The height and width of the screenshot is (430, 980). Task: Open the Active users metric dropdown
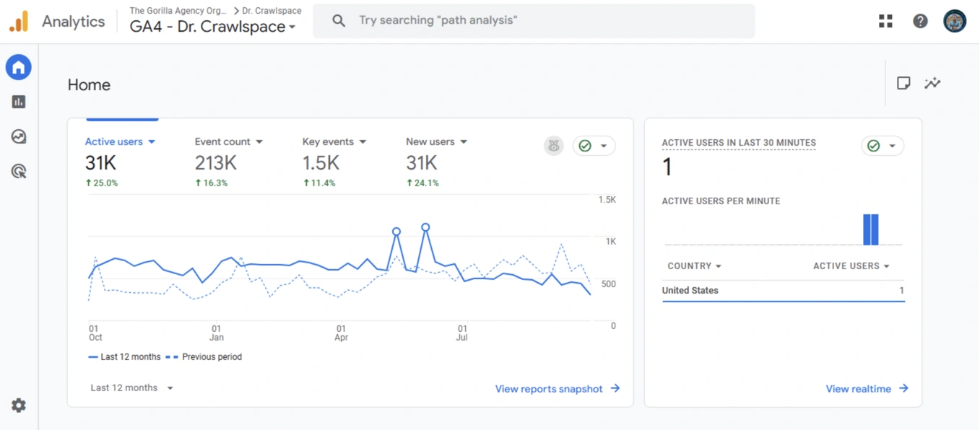121,142
